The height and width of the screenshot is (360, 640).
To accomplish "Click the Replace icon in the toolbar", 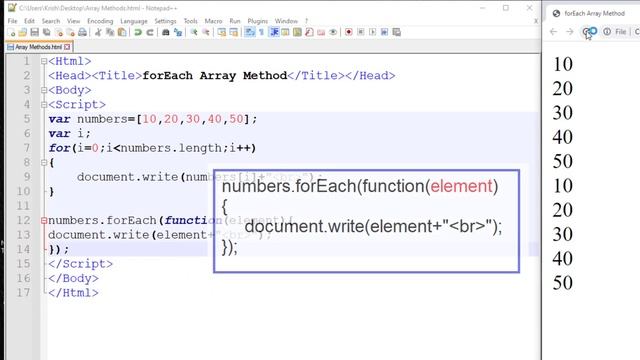I will [178, 32].
